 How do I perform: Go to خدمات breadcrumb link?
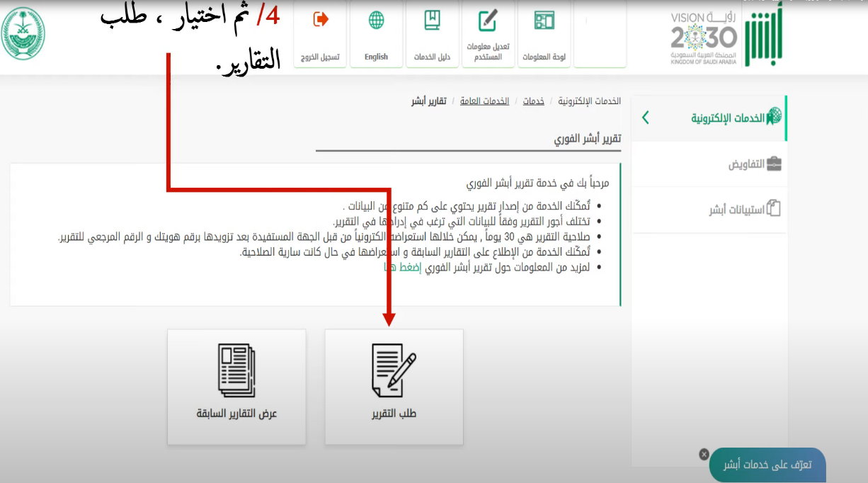[x=534, y=101]
